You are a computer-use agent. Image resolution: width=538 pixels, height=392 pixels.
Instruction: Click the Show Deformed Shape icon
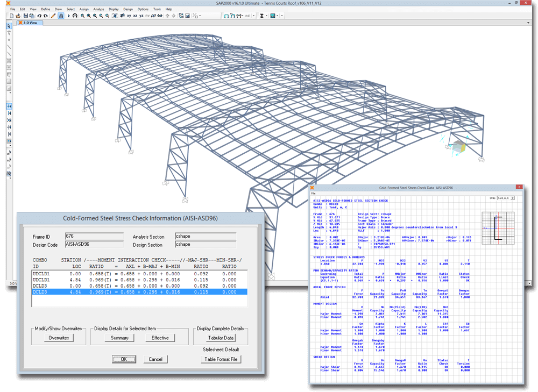(x=233, y=16)
